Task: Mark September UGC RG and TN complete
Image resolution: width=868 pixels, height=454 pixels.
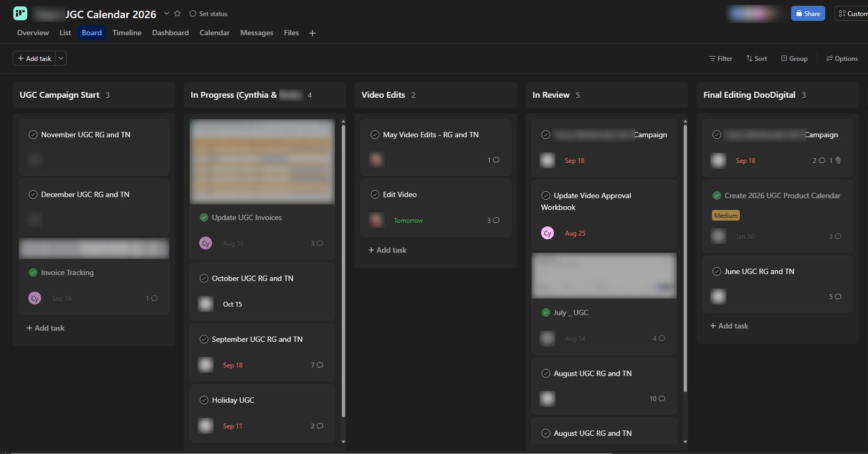Action: (204, 339)
